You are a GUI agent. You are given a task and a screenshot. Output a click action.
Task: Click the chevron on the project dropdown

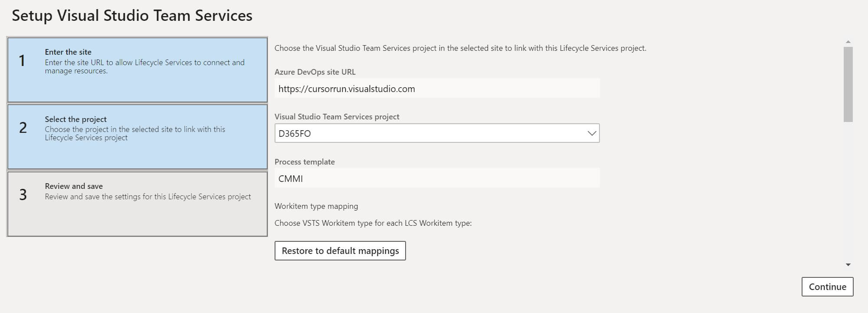tap(592, 133)
